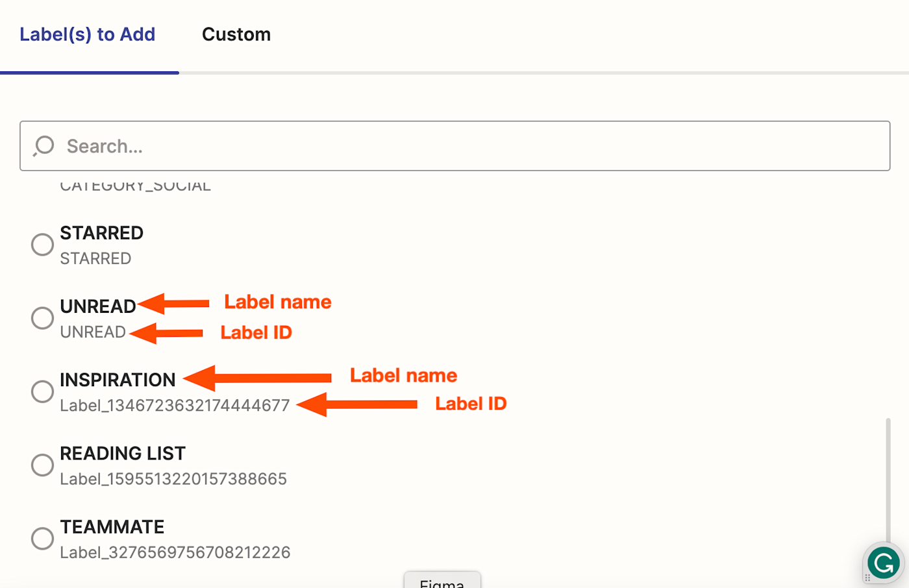Click the STARRED label name text
Image resolution: width=909 pixels, height=588 pixels.
pyautogui.click(x=101, y=233)
